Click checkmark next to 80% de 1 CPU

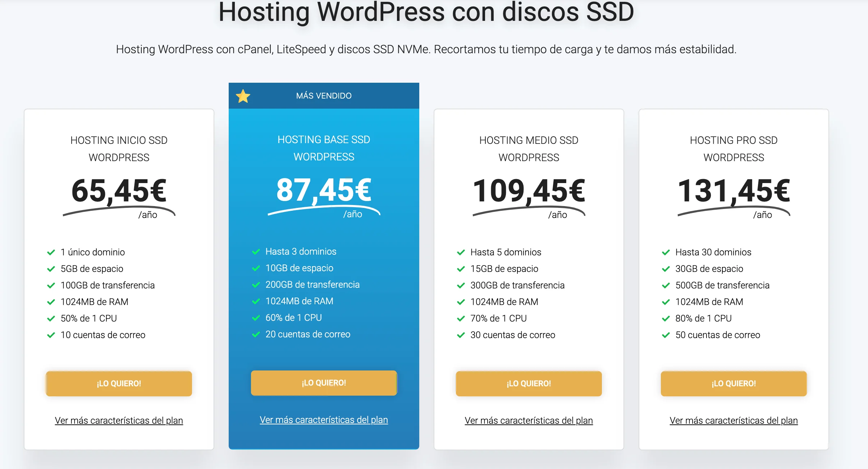click(666, 318)
